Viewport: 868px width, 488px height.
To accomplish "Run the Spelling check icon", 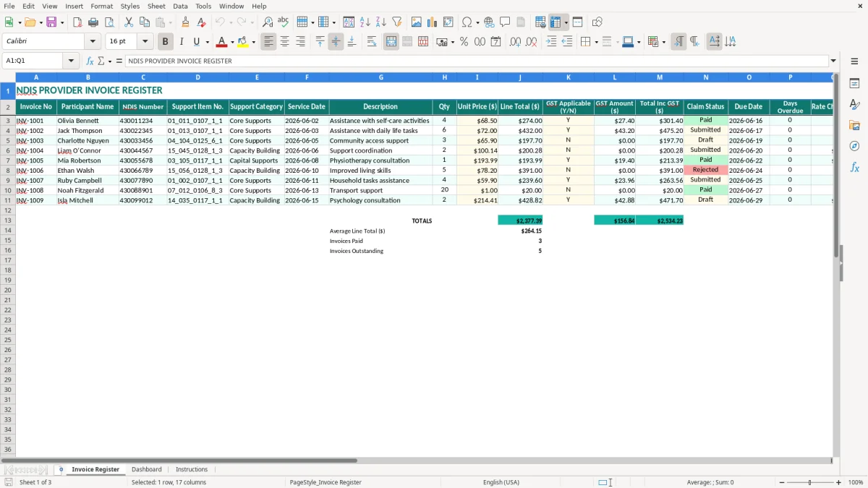I will click(x=284, y=22).
